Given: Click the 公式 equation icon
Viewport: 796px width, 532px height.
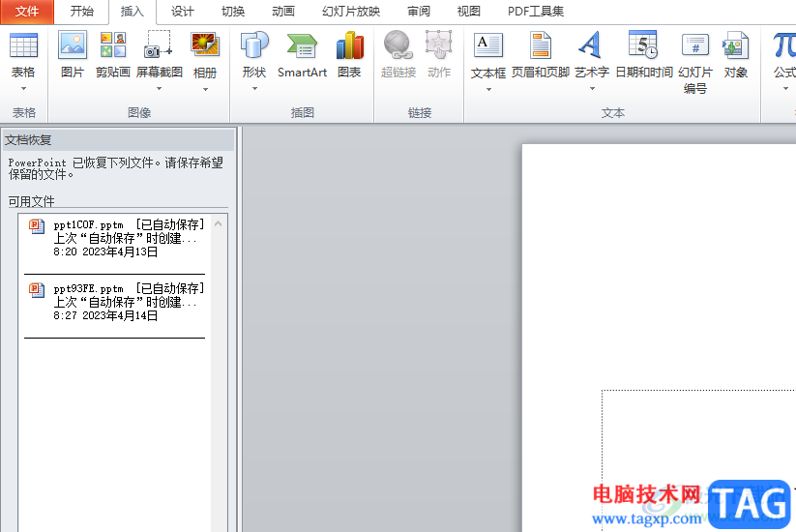Looking at the screenshot, I should [784, 44].
